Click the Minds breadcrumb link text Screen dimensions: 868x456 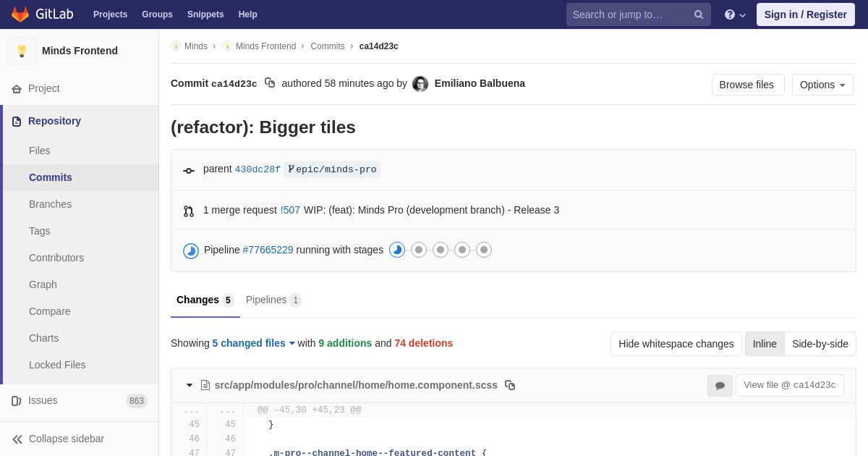[196, 46]
